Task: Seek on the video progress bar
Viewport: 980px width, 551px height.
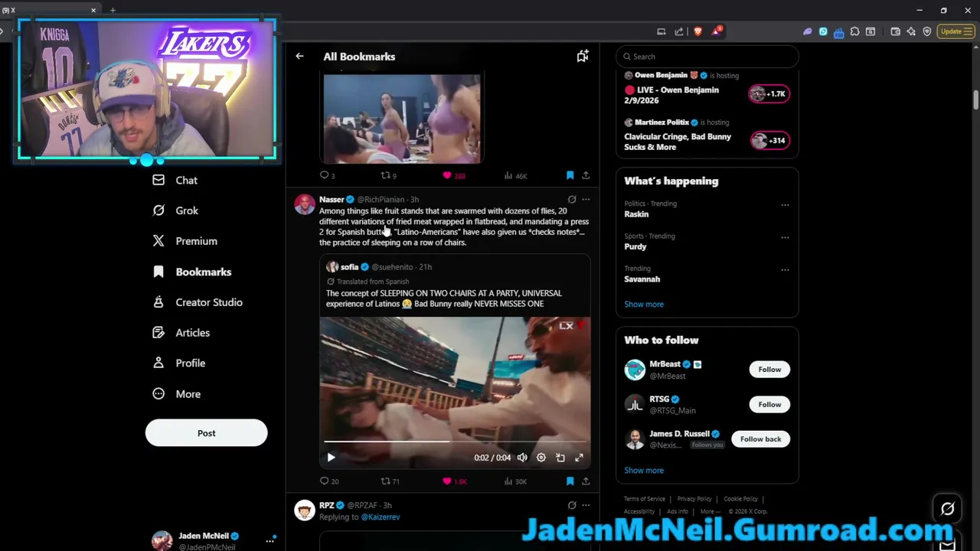Action: (x=455, y=442)
